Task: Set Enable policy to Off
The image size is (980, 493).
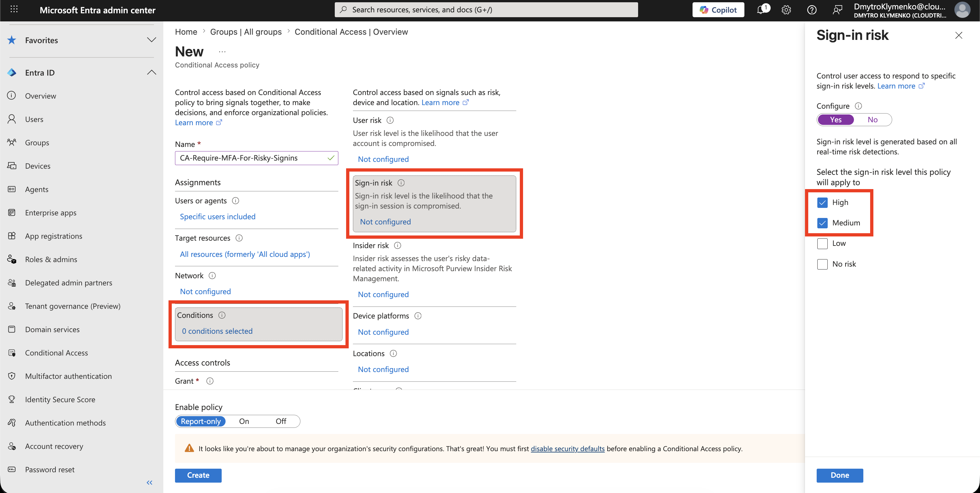Action: click(281, 421)
